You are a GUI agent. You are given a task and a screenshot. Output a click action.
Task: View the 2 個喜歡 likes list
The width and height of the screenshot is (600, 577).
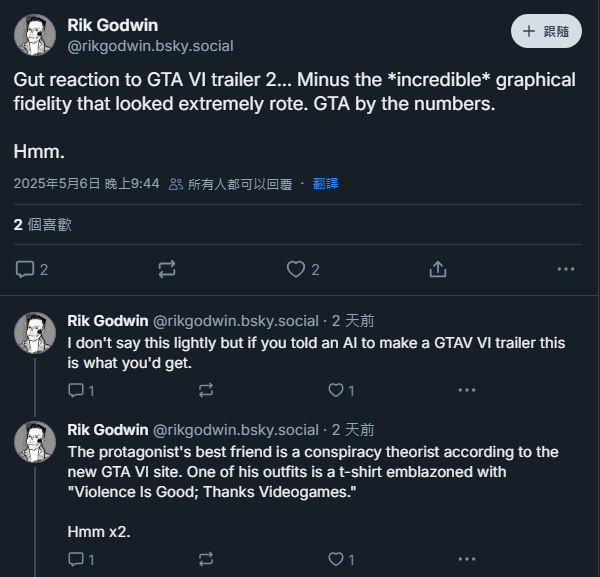coord(43,225)
